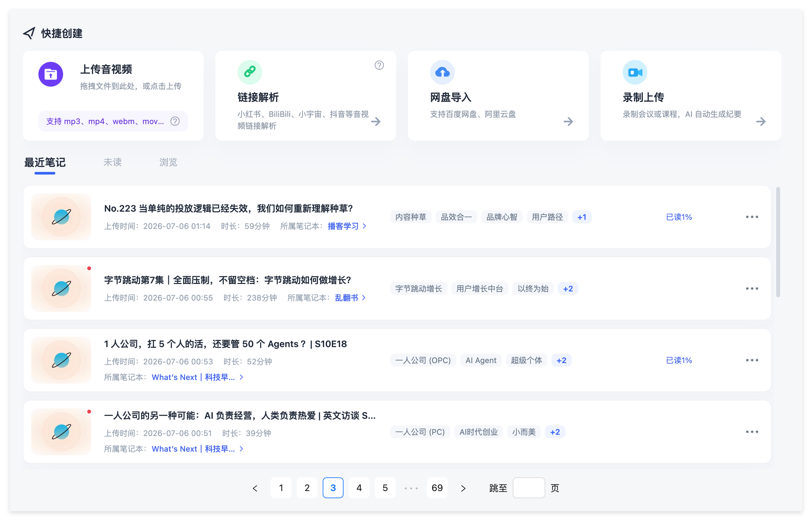Expand the +2 tags on 1 人公司 note
The image size is (812, 521).
[562, 361]
